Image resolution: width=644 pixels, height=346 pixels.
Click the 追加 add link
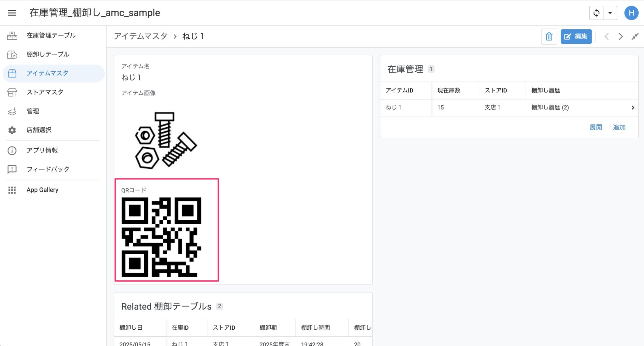click(x=619, y=127)
